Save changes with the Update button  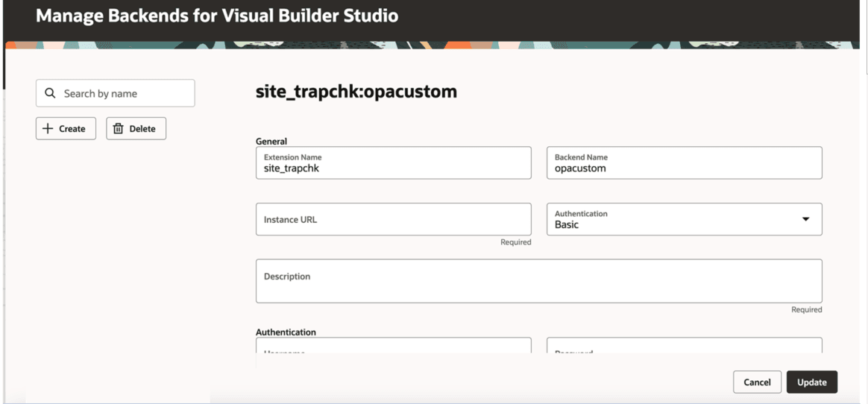(x=811, y=382)
